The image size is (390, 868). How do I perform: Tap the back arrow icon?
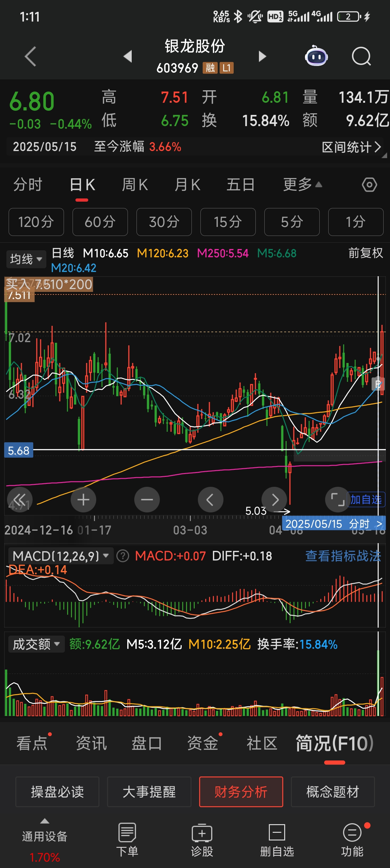(x=30, y=56)
